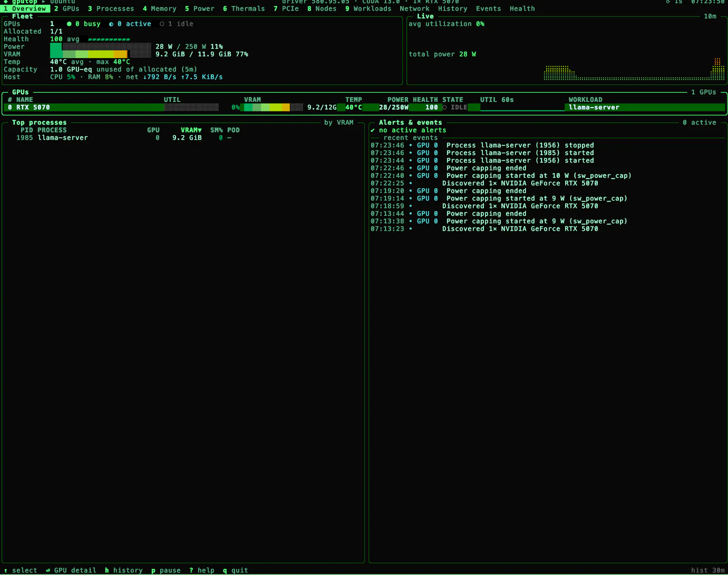
Task: Open the Thermals tab
Action: click(244, 9)
